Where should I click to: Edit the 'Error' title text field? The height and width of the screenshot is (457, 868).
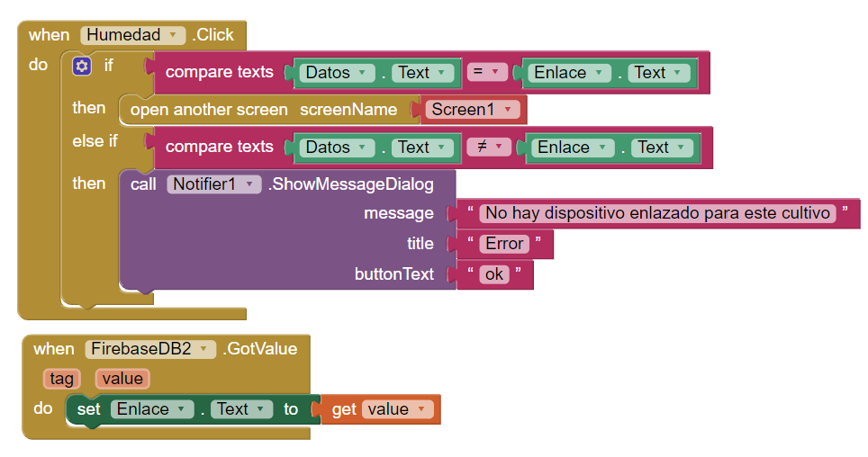tap(504, 244)
